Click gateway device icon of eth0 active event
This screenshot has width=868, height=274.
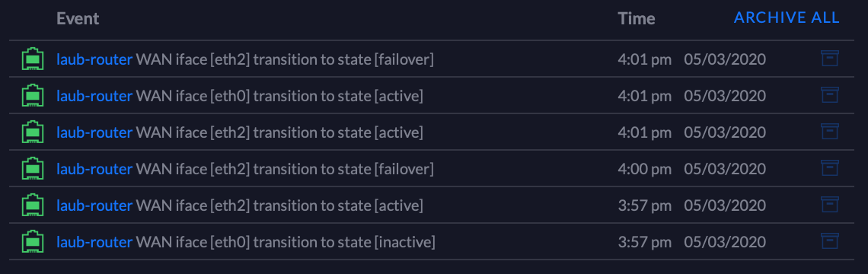pyautogui.click(x=33, y=96)
